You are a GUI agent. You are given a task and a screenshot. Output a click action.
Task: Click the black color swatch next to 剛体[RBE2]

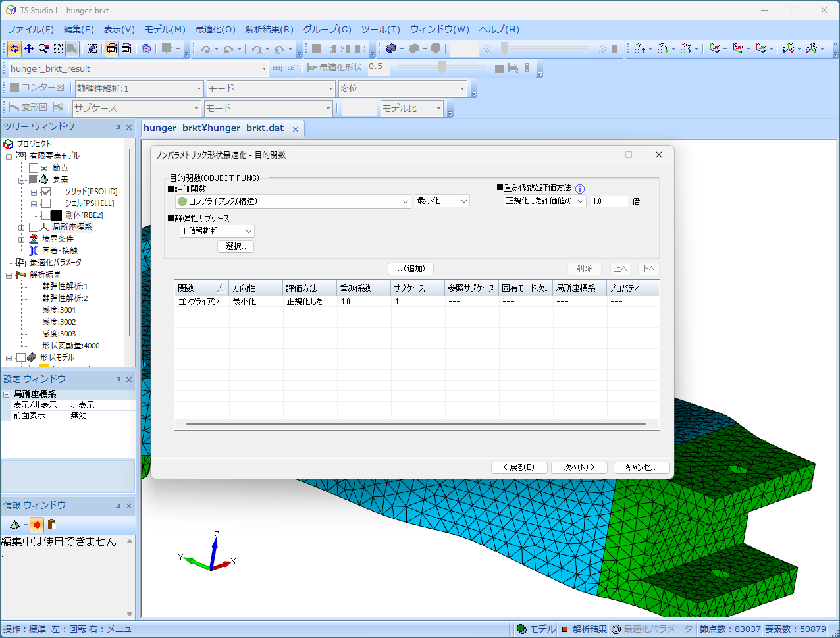57,215
